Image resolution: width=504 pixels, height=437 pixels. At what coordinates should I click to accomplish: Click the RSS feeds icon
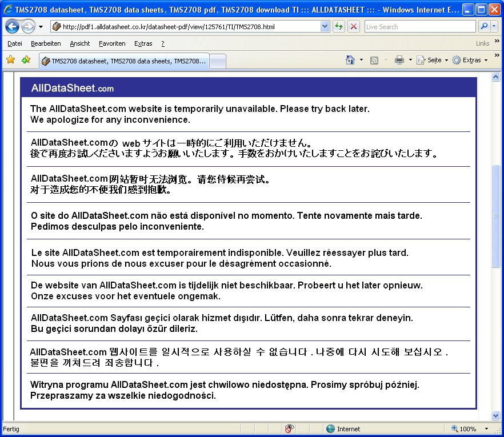[x=374, y=60]
